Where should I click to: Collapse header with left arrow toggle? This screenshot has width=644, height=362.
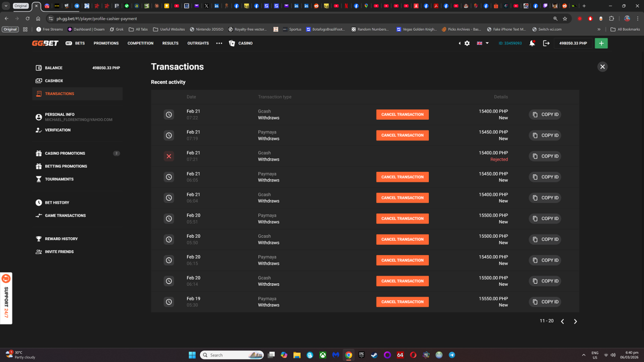459,43
